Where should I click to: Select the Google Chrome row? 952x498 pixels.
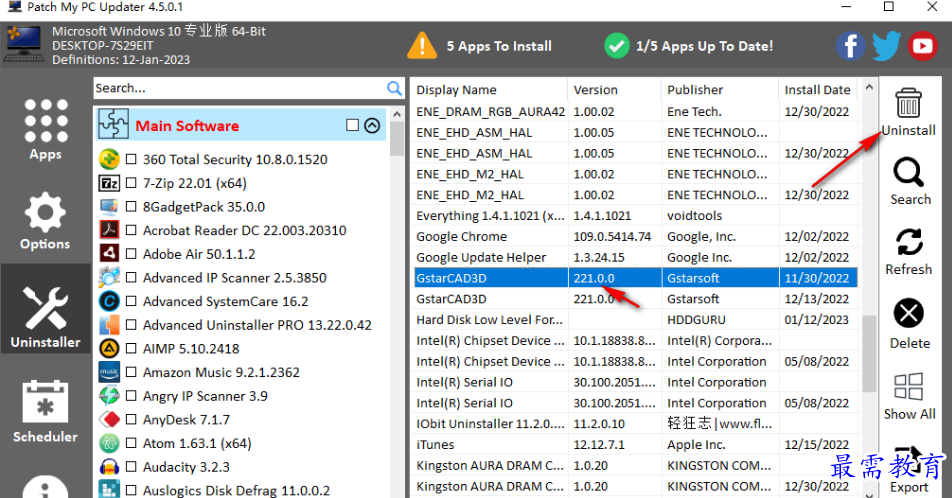[x=636, y=236]
